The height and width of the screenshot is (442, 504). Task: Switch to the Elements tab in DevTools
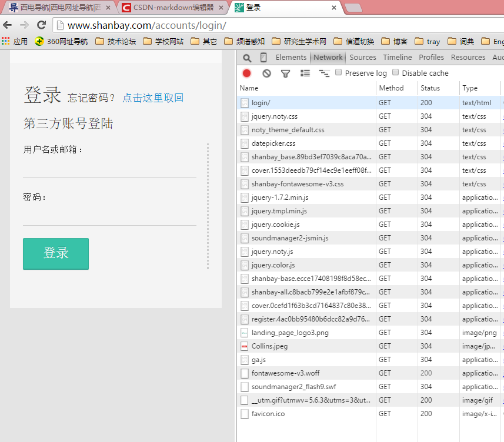pos(291,58)
